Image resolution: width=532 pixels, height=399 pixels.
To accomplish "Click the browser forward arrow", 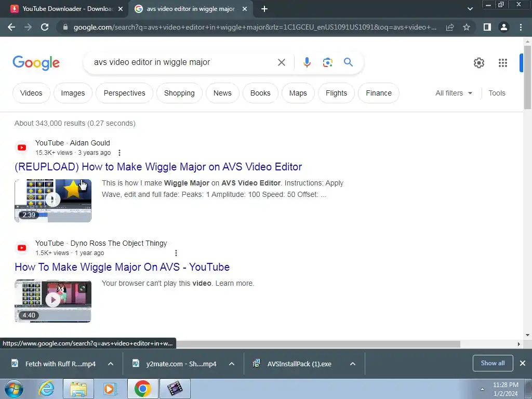I will click(x=28, y=27).
